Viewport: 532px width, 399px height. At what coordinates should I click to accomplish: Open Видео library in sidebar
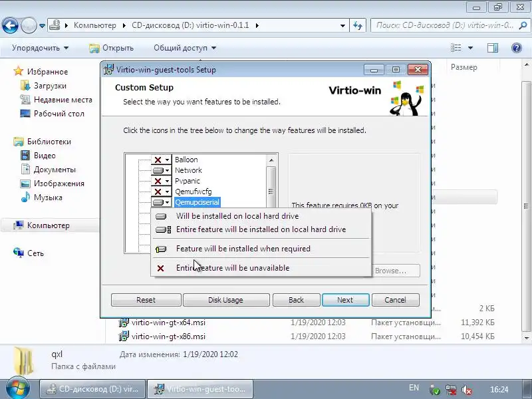pos(38,156)
